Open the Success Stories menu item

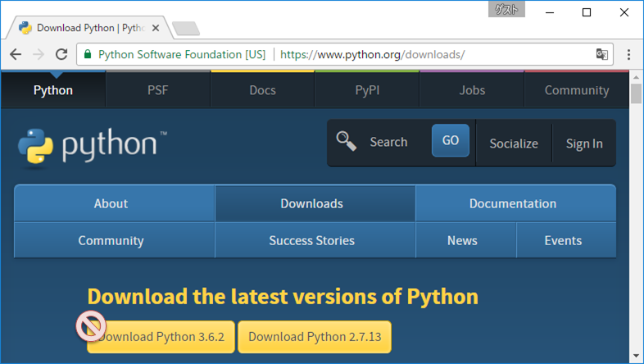click(311, 240)
